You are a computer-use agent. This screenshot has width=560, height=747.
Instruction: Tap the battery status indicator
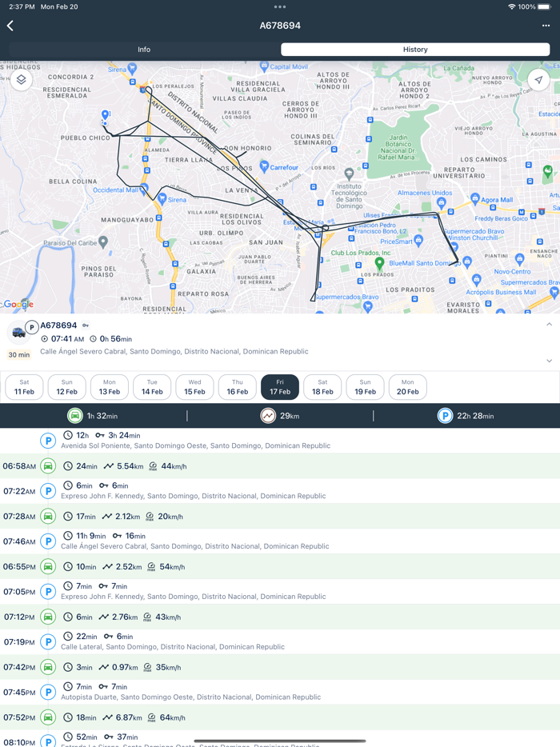pyautogui.click(x=544, y=6)
